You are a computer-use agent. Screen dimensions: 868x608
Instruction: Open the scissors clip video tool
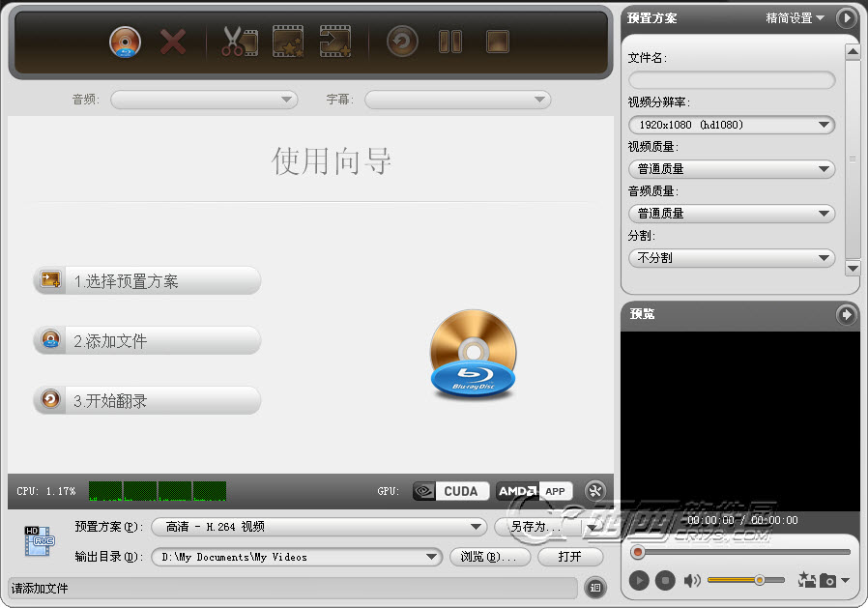tap(240, 42)
